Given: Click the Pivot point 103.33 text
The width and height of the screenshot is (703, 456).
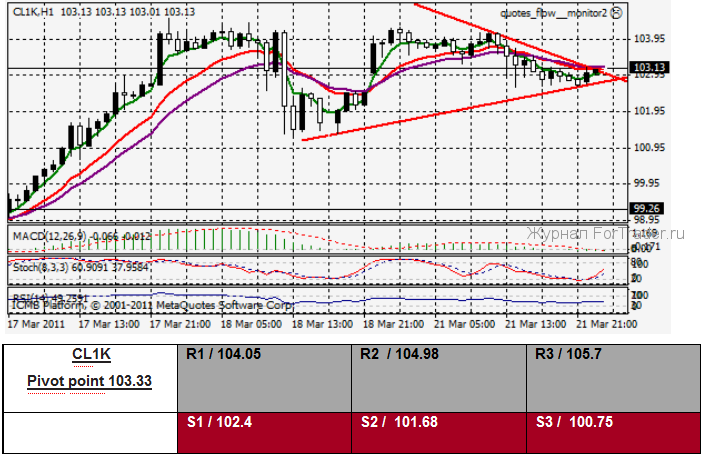Looking at the screenshot, I should pos(89,381).
